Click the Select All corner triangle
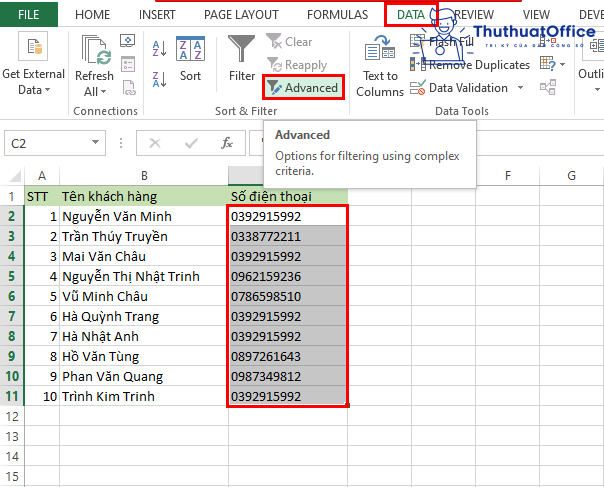 tap(15, 176)
